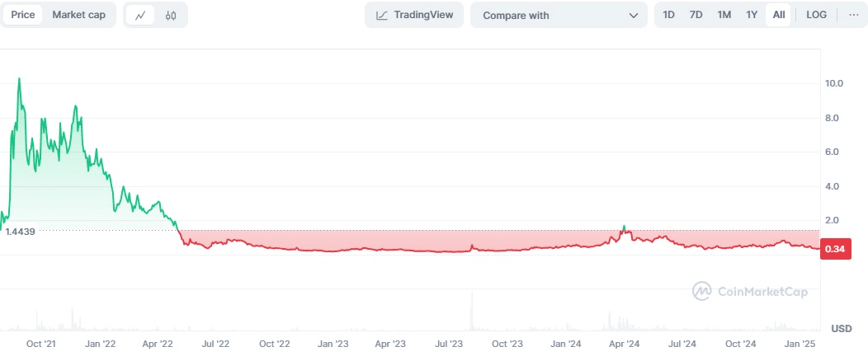Select the 1D time range

669,15
